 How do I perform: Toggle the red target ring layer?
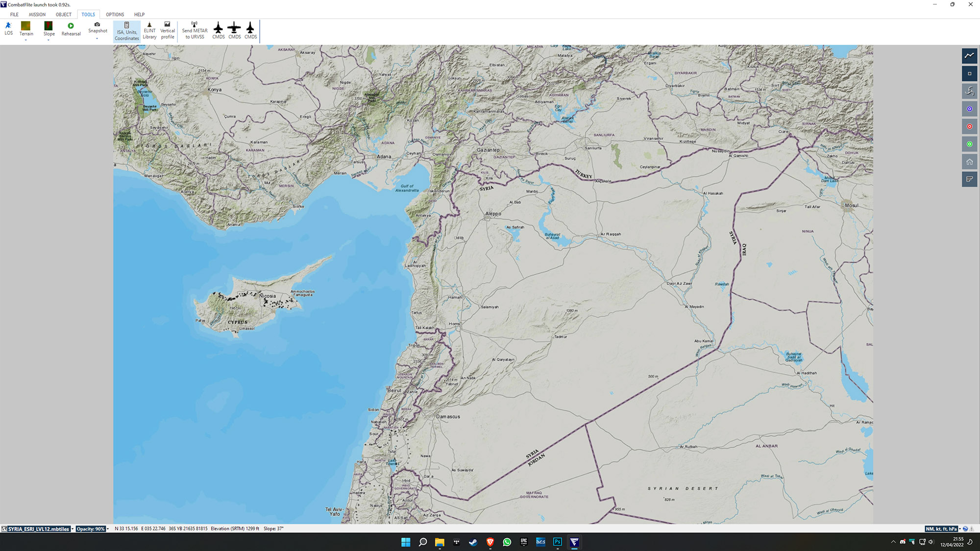click(969, 126)
